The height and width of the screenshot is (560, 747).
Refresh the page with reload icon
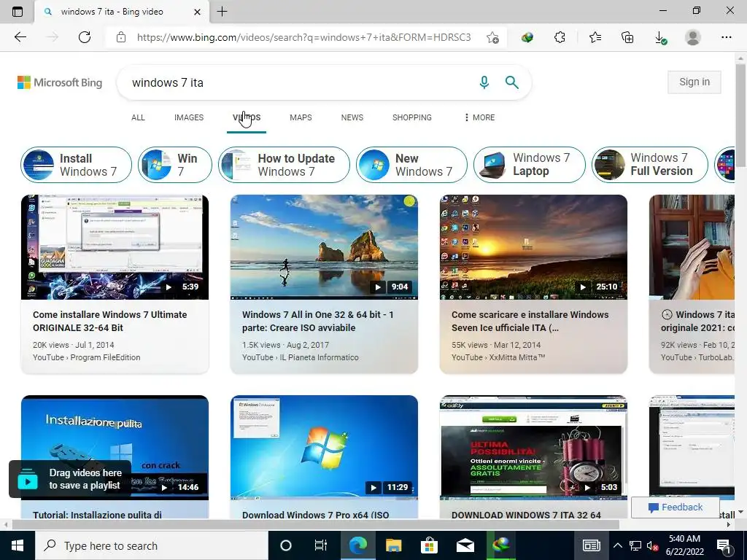(85, 37)
